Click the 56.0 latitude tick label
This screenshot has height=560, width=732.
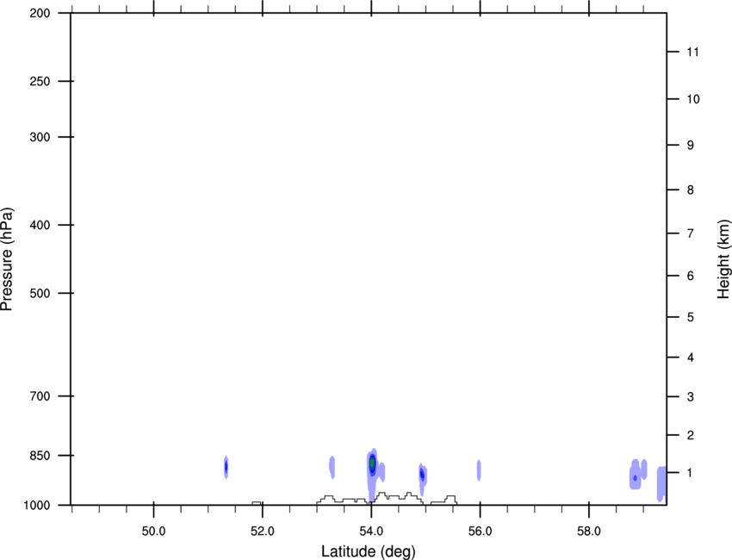tap(480, 532)
